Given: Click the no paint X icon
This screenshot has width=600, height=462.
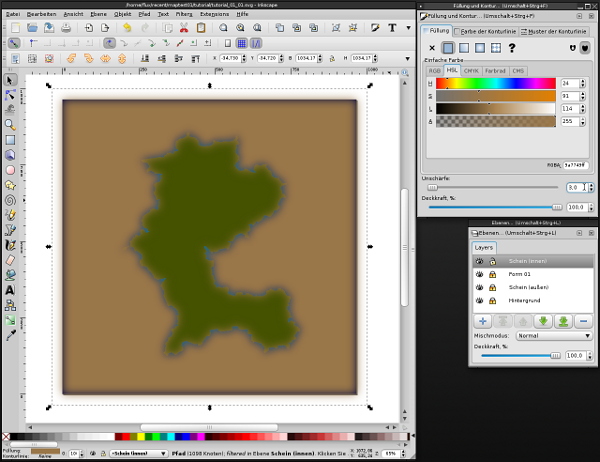Looking at the screenshot, I should (432, 47).
